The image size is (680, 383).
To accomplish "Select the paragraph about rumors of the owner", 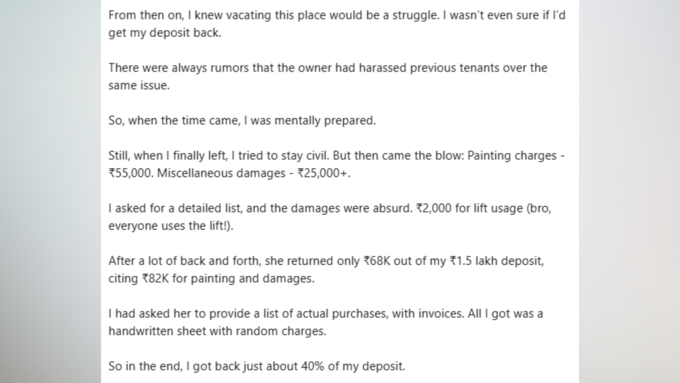I will [328, 76].
